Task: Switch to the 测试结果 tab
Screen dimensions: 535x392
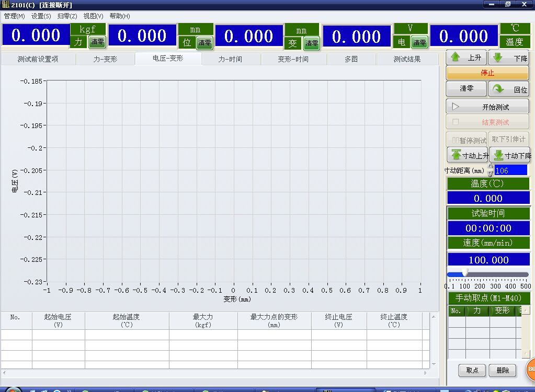Action: click(407, 59)
